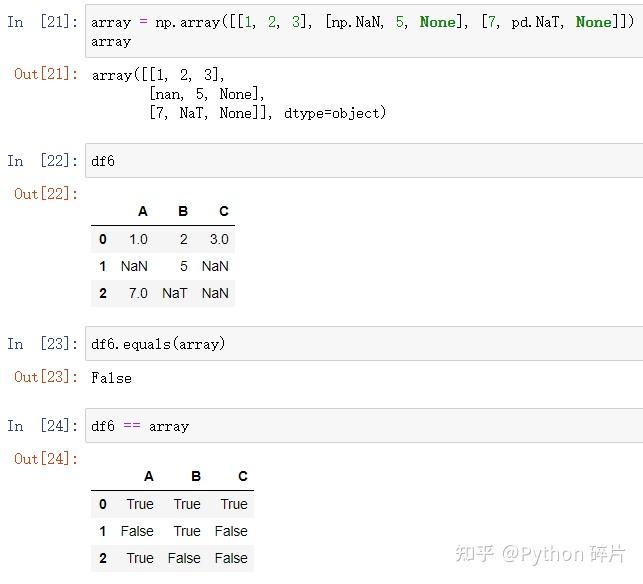Screen dimensions: 643x584
Task: Click the array output text with dtype=object
Action: coord(238,94)
